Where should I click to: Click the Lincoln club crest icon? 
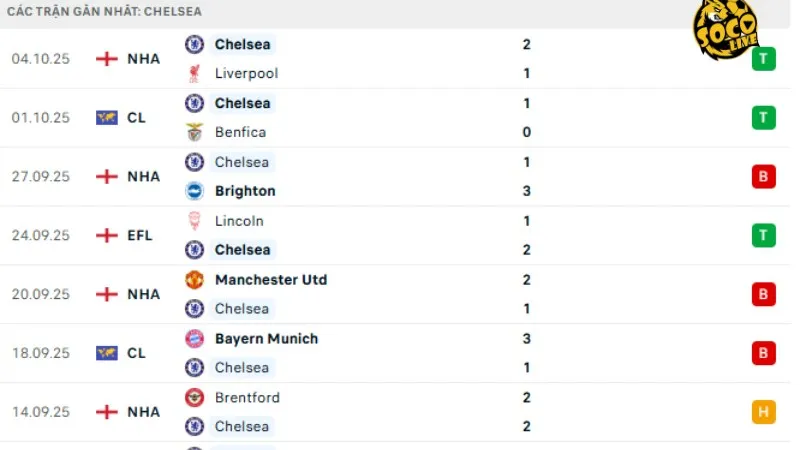point(194,221)
